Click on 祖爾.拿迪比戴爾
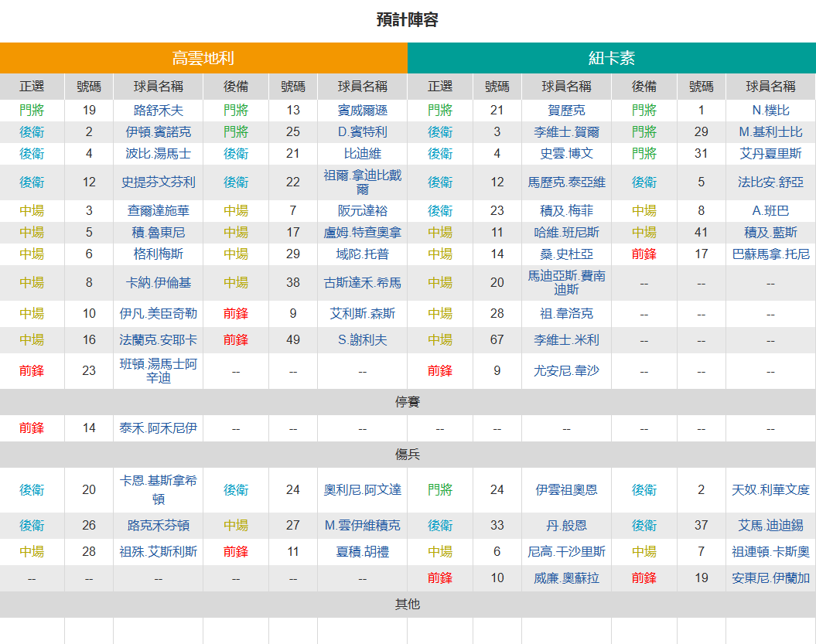This screenshot has height=644, width=816. 363,182
